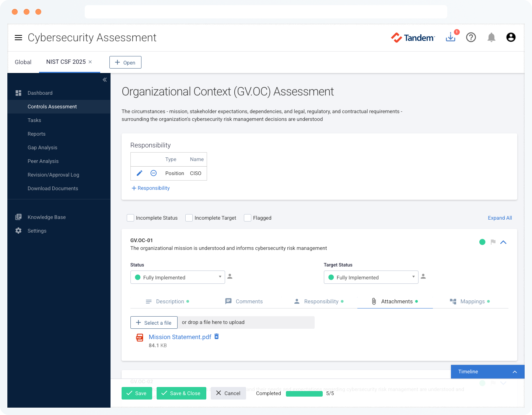Open the help question mark icon
The height and width of the screenshot is (415, 532).
coord(471,37)
